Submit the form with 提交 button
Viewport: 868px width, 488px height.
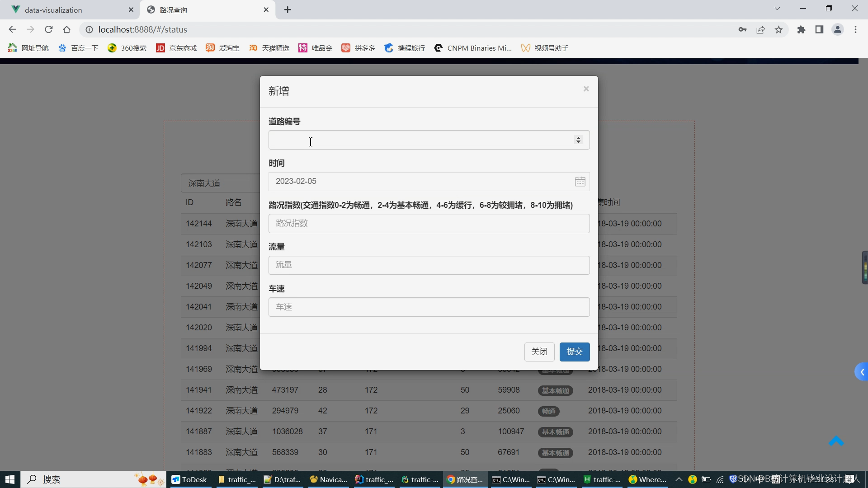pos(574,352)
